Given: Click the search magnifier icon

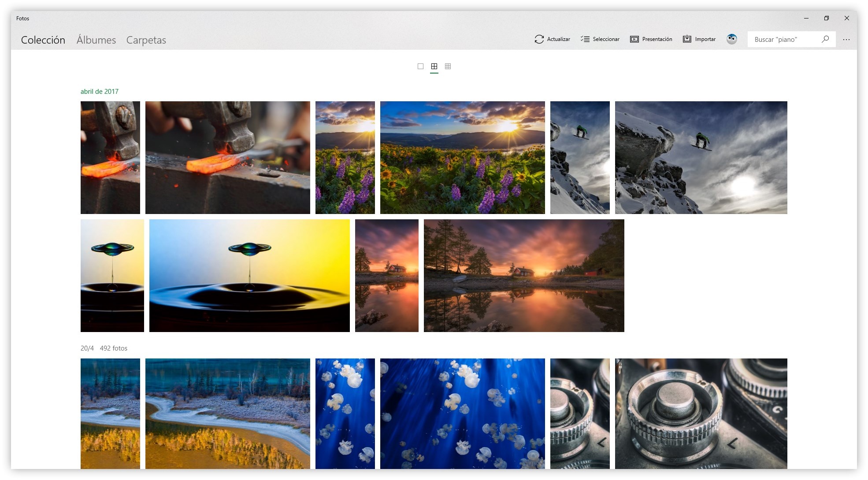Looking at the screenshot, I should (x=825, y=39).
